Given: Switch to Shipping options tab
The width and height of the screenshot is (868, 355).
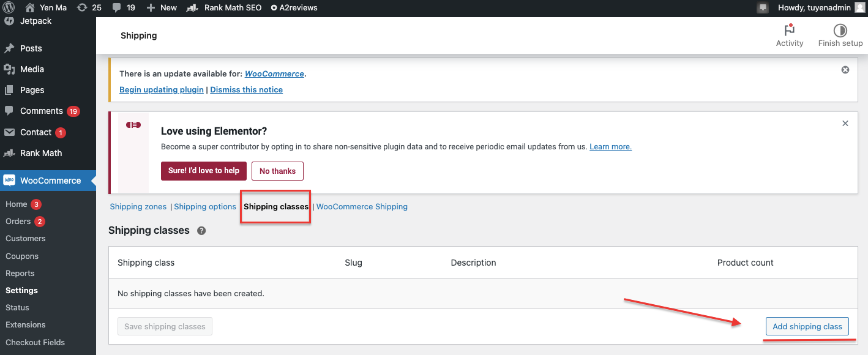Looking at the screenshot, I should (205, 206).
